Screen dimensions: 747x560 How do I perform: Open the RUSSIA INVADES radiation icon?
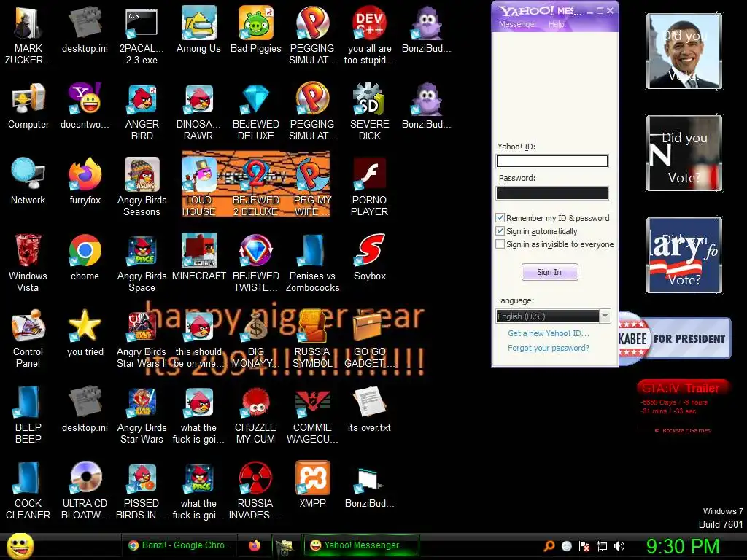[x=256, y=491]
